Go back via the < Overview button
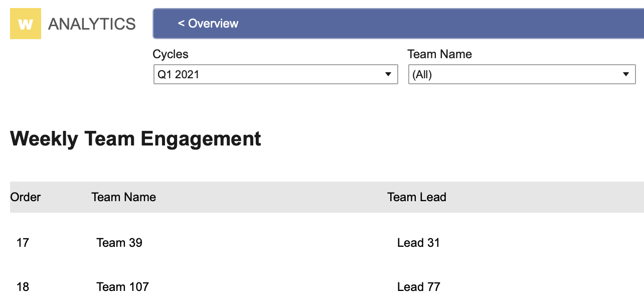Screen dimensions: 644x304 click(x=208, y=23)
